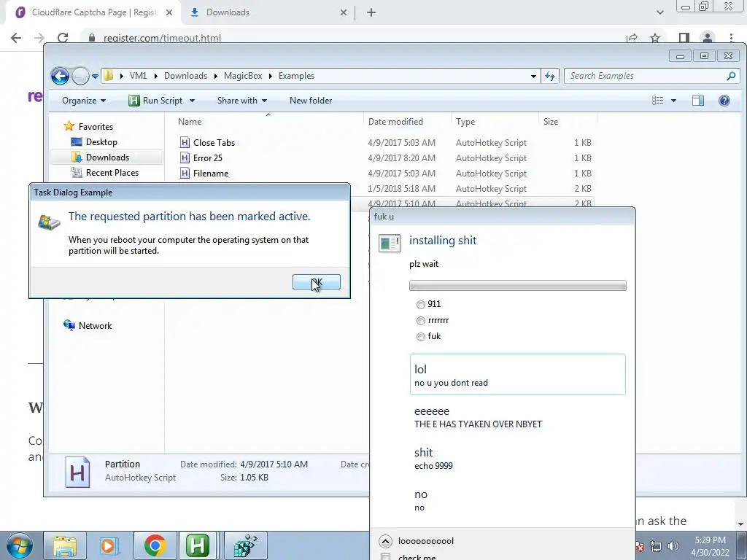Image resolution: width=747 pixels, height=560 pixels.
Task: Click the AutoHotkey taskbar icon
Action: coord(198,545)
